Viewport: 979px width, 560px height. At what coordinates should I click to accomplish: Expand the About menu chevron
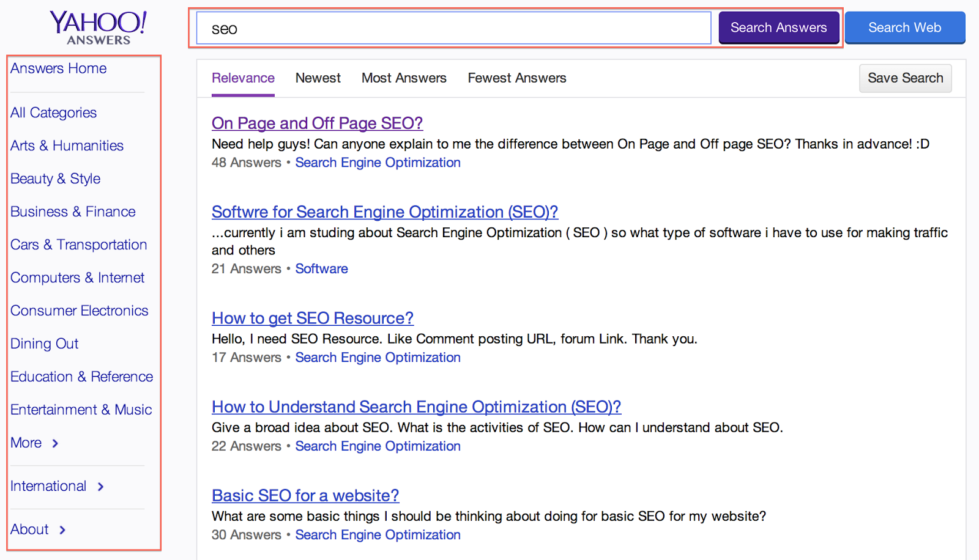(62, 530)
